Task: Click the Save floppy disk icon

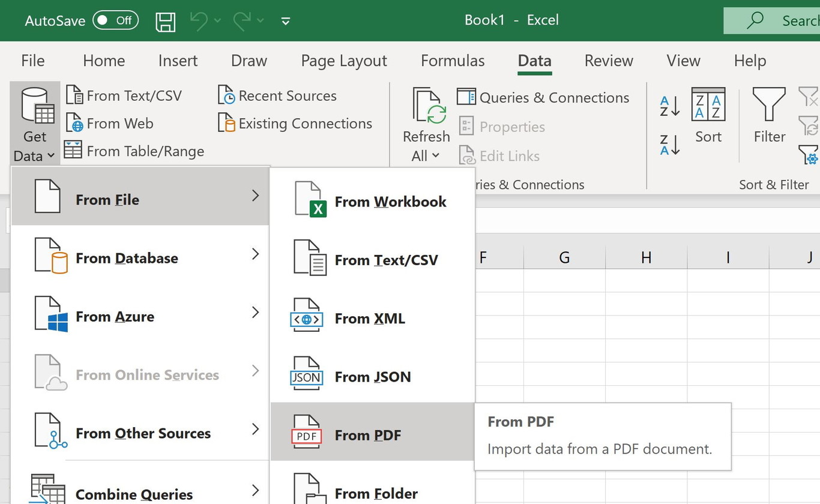Action: tap(165, 21)
